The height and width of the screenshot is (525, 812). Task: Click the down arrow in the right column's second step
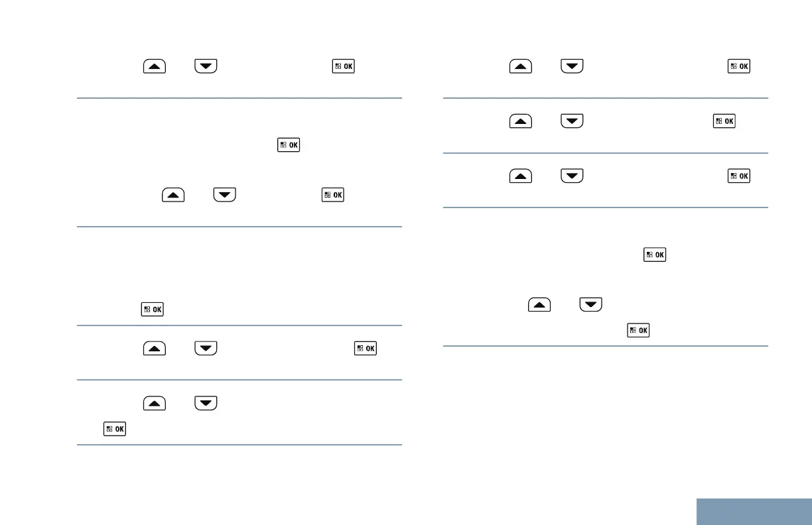click(x=573, y=121)
